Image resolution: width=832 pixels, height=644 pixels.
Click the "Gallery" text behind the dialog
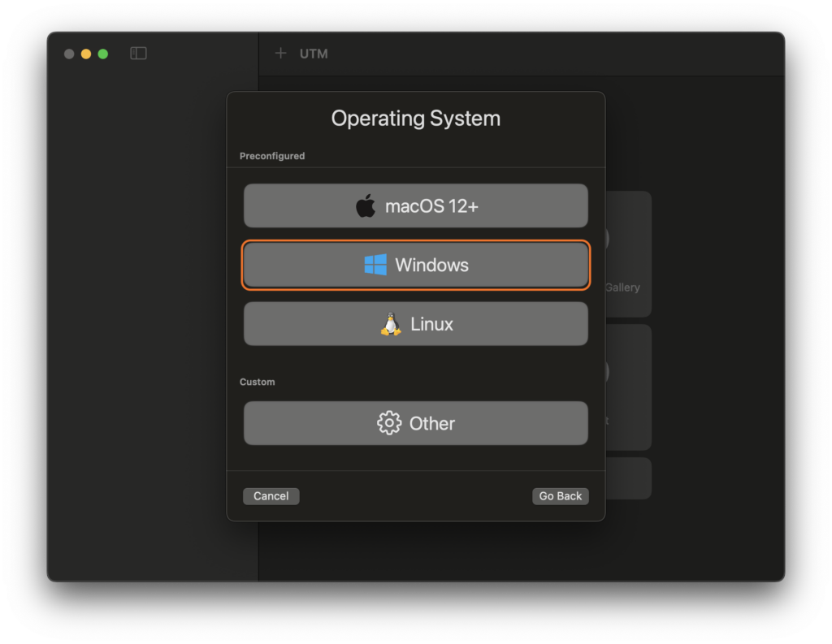622,287
